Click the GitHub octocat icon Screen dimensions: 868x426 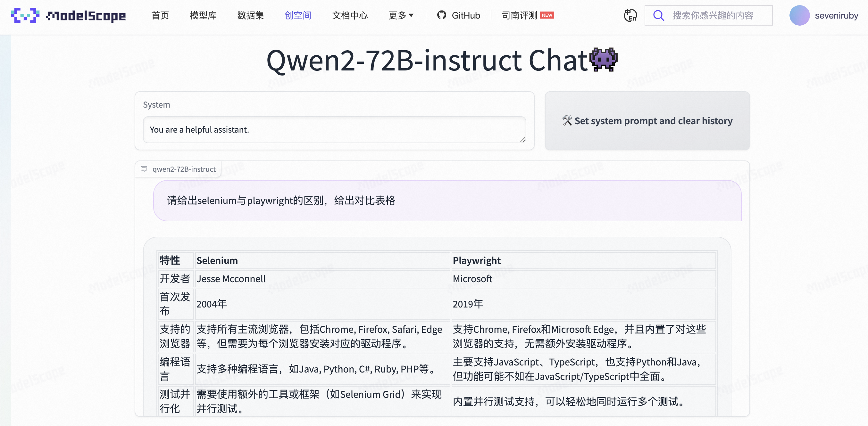[441, 15]
